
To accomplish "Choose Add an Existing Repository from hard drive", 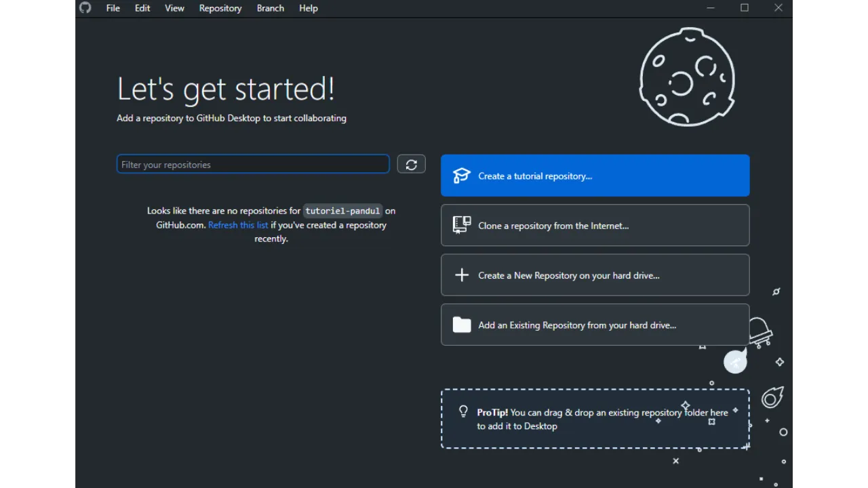I will (595, 325).
